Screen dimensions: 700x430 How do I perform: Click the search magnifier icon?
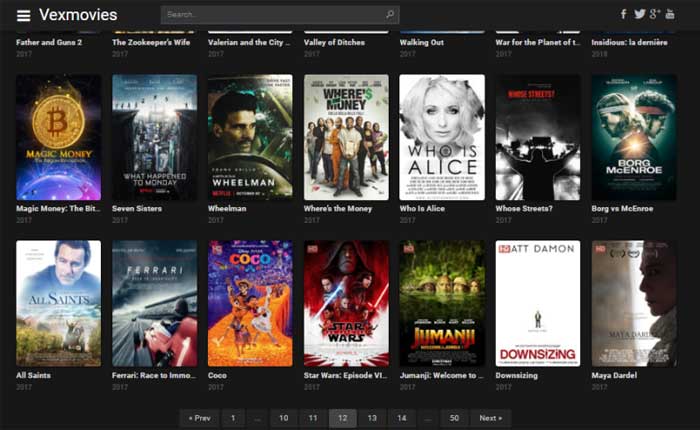click(x=390, y=14)
